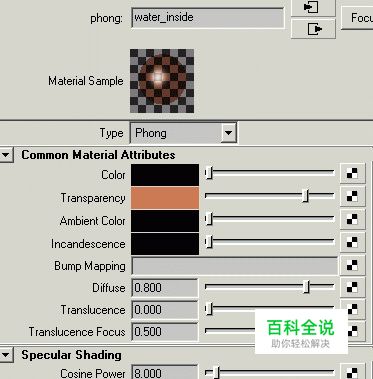373x379 pixels.
Task: Click the Diffuse map checker button
Action: click(x=352, y=287)
